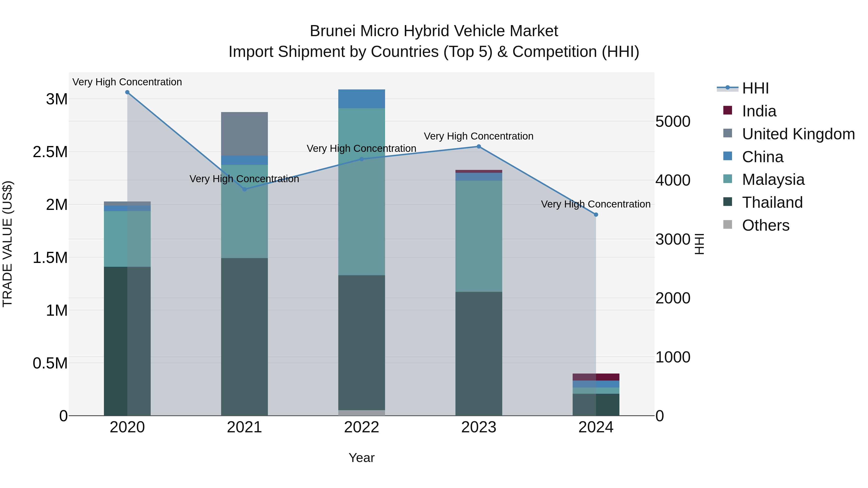The height and width of the screenshot is (488, 868).
Task: Select the United Kingdom segment in 2021 bar
Action: [245, 134]
